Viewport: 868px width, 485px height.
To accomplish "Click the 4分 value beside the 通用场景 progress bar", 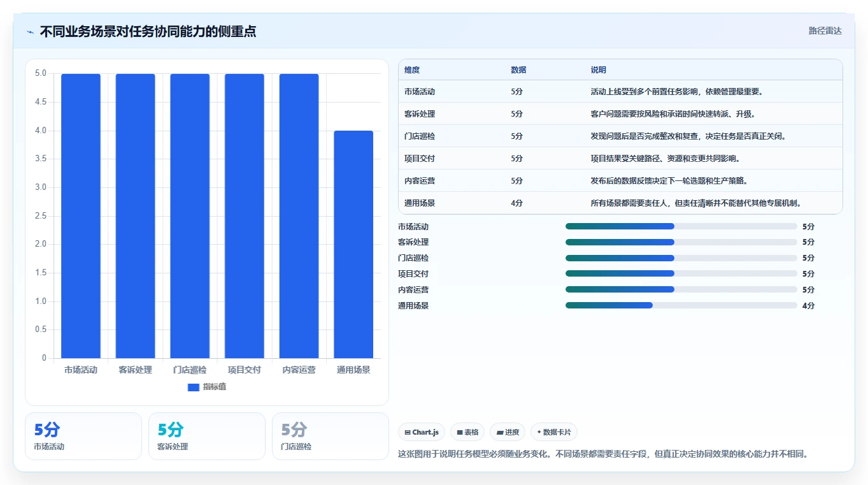I will (808, 305).
